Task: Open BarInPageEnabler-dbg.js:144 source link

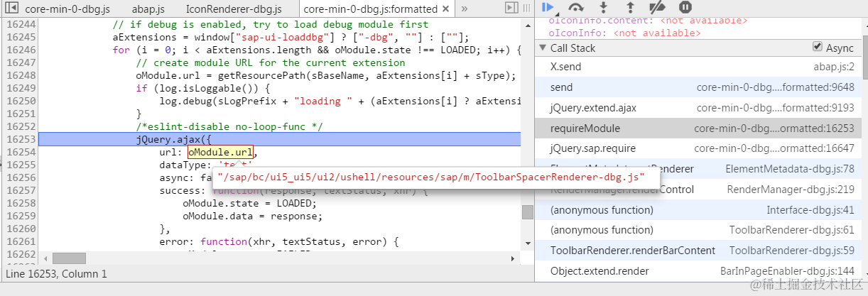Action: pos(787,271)
